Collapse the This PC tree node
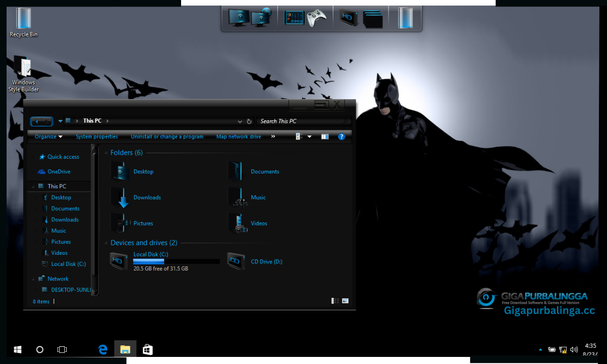Viewport: 607px width, 364px height. 33,187
